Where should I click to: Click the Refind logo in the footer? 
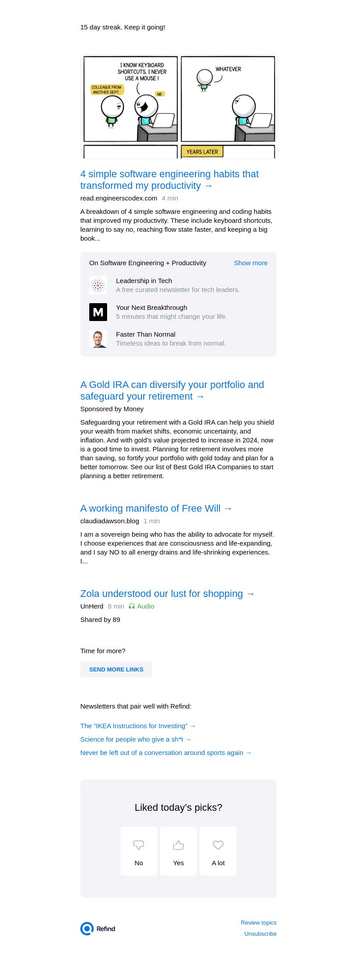98,929
